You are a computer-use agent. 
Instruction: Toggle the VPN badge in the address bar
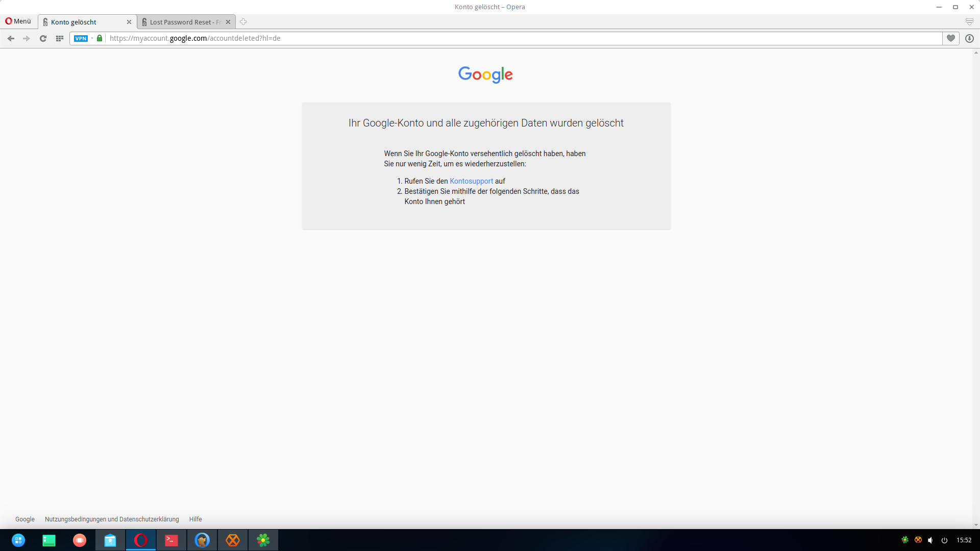[x=81, y=38]
